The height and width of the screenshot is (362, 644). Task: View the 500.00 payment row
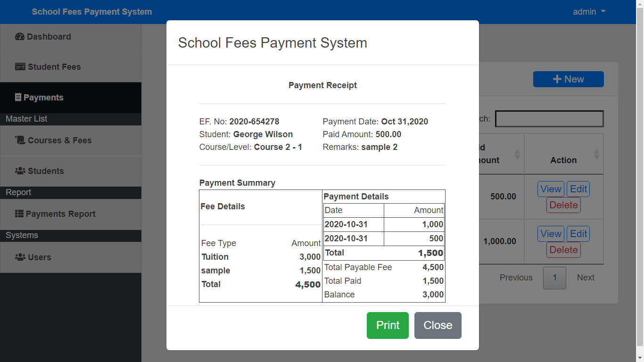[551, 189]
